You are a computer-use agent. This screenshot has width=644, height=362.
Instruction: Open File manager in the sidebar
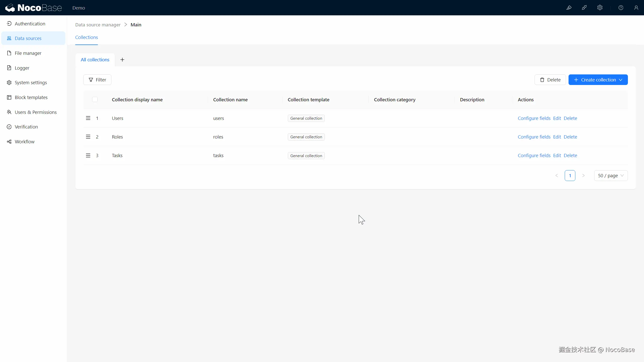(x=33, y=53)
